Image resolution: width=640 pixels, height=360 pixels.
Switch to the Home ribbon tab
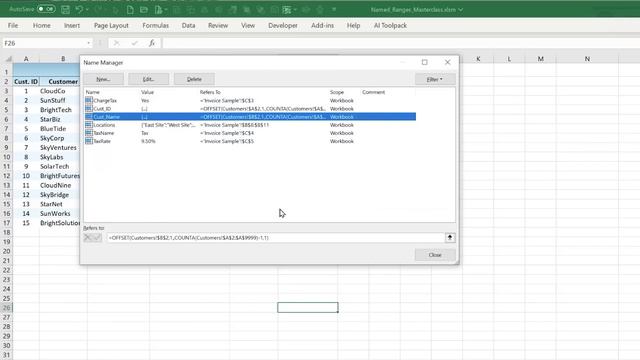(42, 25)
